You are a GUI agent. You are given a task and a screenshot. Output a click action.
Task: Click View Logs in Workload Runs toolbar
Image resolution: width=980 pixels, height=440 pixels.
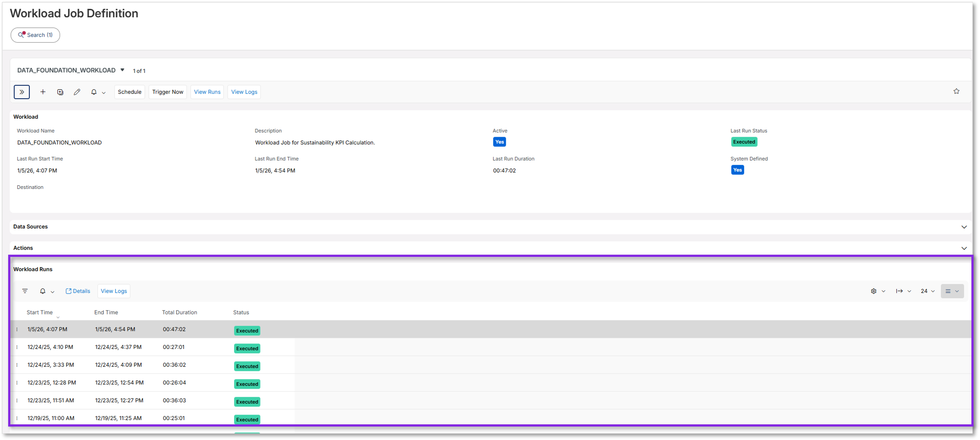[114, 291]
